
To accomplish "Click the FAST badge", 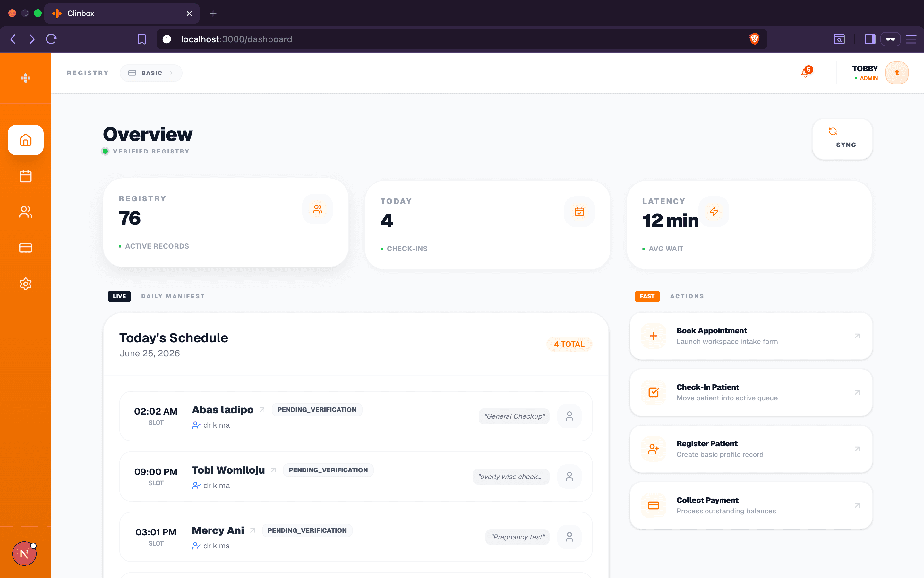I will 647,296.
